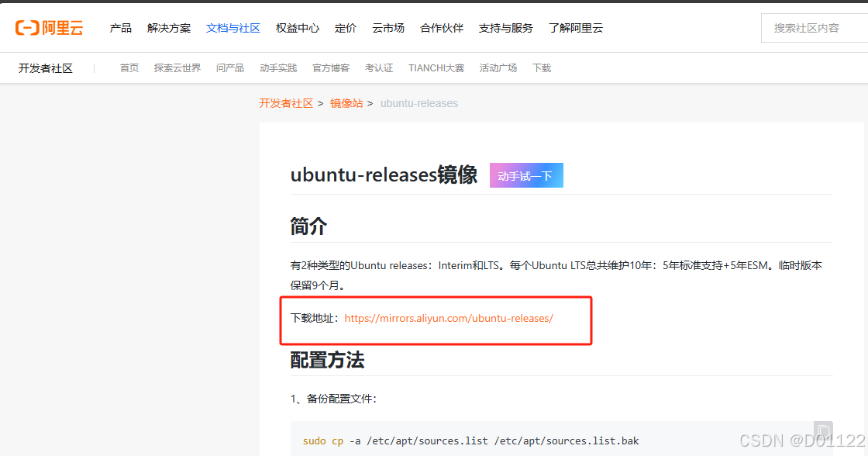This screenshot has height=456, width=868.
Task: Go to 定价 page
Action: pyautogui.click(x=346, y=28)
